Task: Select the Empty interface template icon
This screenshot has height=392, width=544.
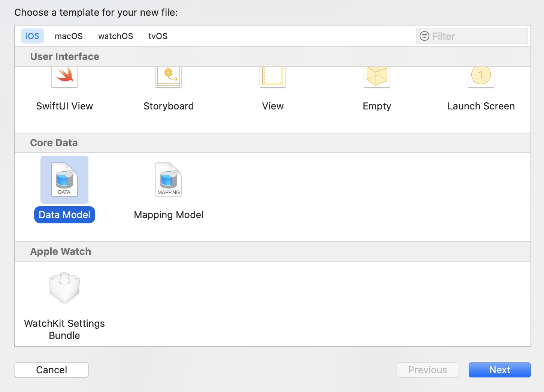Action: click(x=377, y=77)
